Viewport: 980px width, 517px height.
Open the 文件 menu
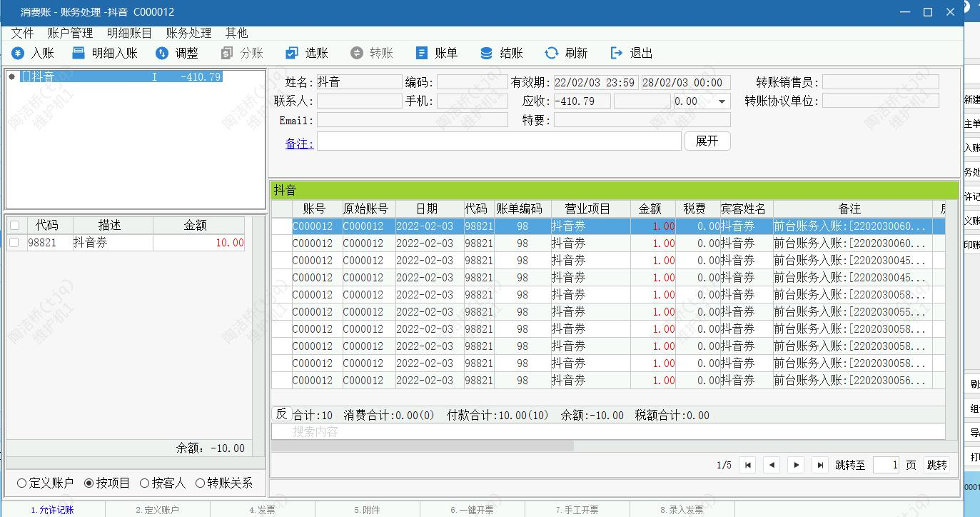[23, 33]
